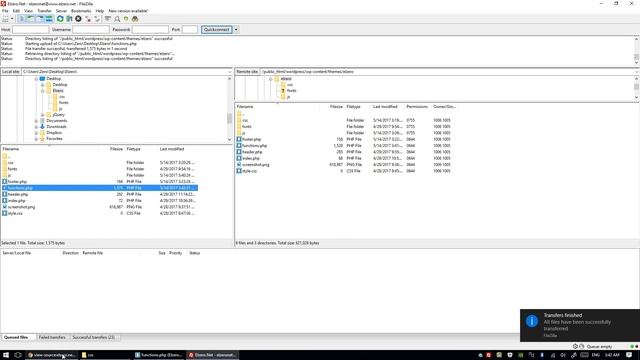Click the message log scrollbar

coord(636,51)
